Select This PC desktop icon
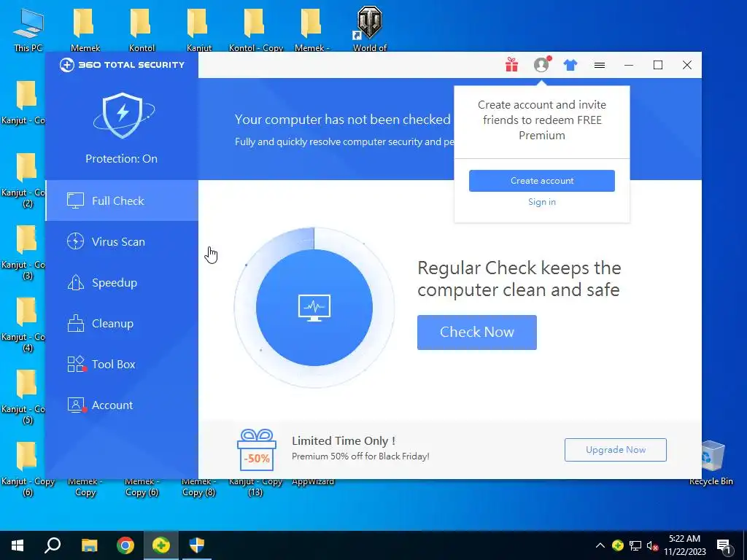747x560 pixels. pos(28,29)
